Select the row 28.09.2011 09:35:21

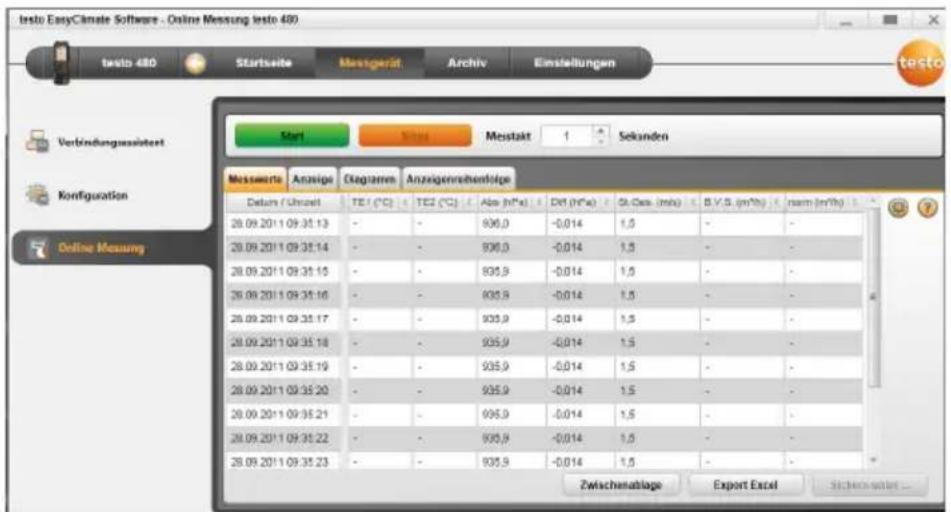tap(544, 414)
